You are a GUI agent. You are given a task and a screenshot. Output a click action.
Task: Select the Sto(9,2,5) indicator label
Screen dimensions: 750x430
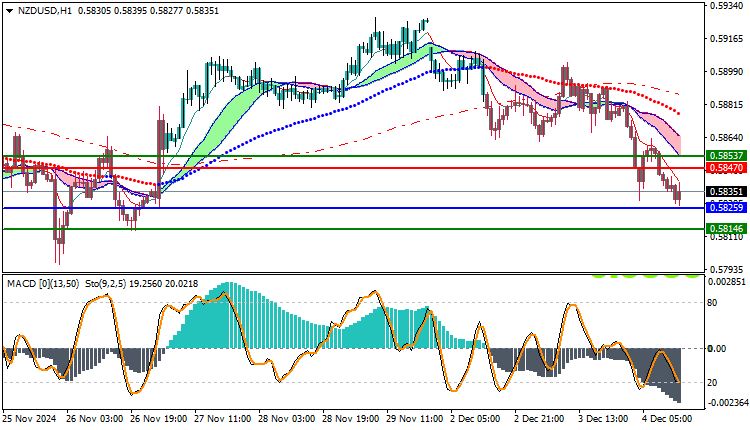coord(106,284)
